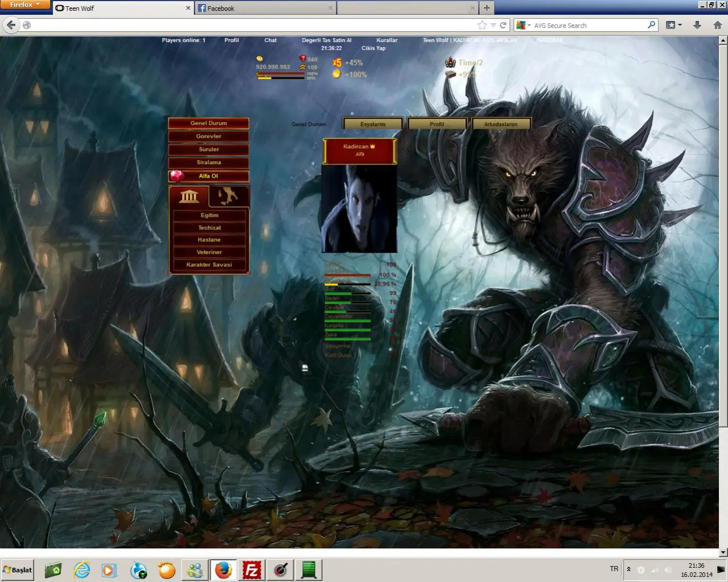Open the URL history dropdown arrow
Screen dimensions: 728x582
[493, 25]
